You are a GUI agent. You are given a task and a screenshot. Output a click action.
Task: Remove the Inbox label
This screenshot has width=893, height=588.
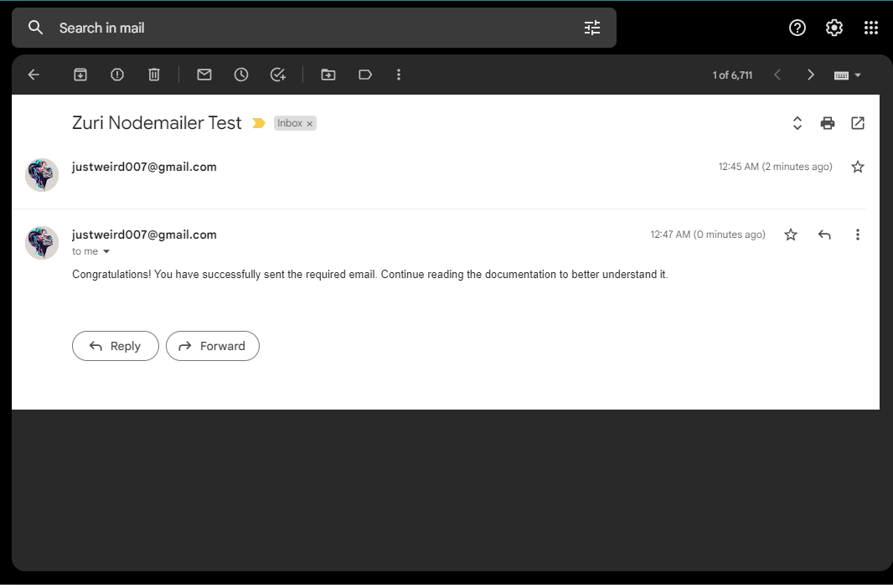click(310, 123)
